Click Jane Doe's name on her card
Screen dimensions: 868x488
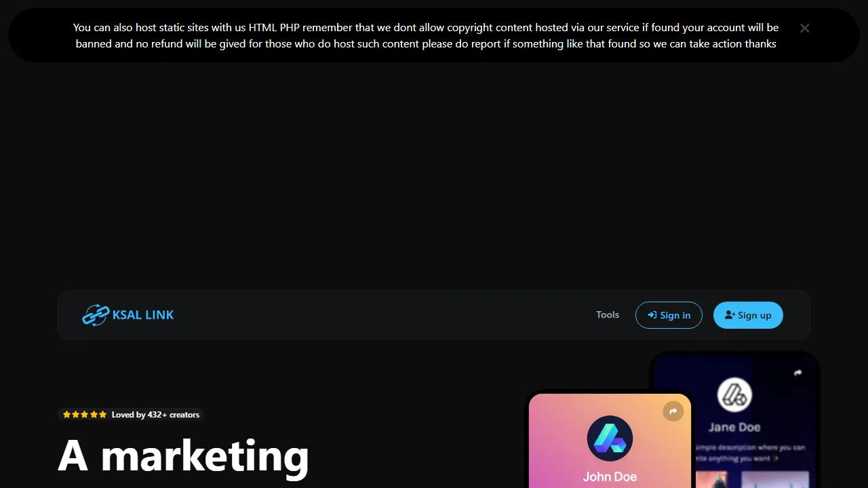pyautogui.click(x=734, y=427)
